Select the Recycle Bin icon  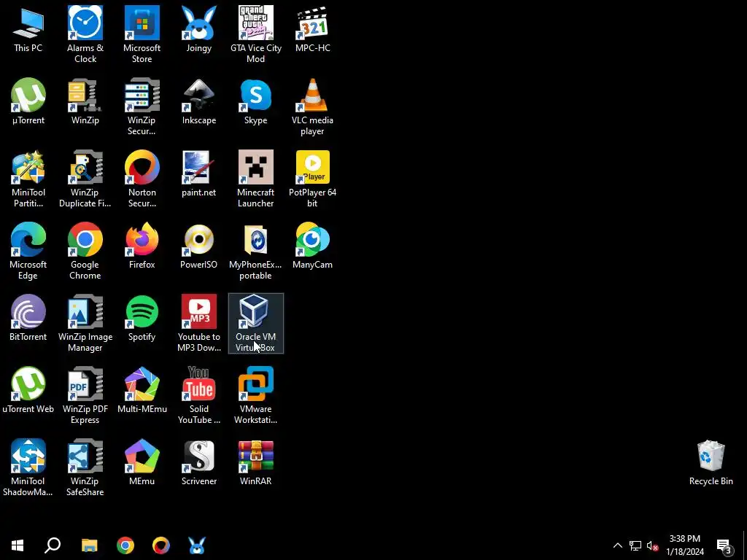tap(711, 462)
